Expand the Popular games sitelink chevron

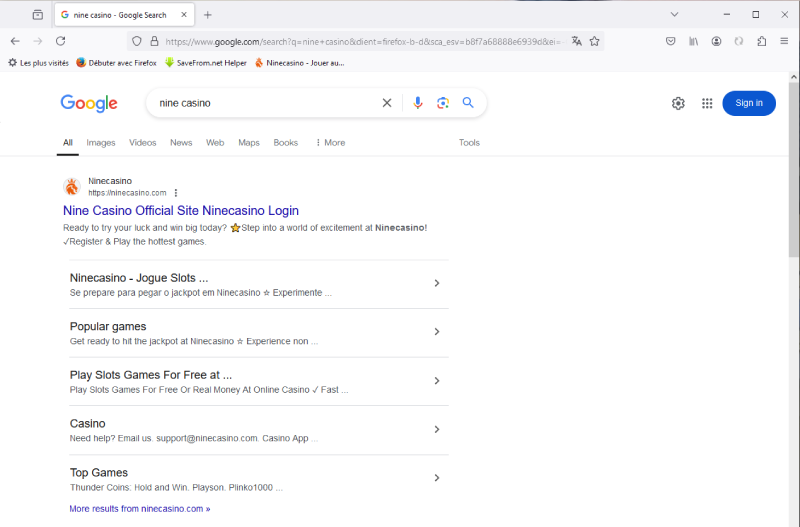[436, 332]
